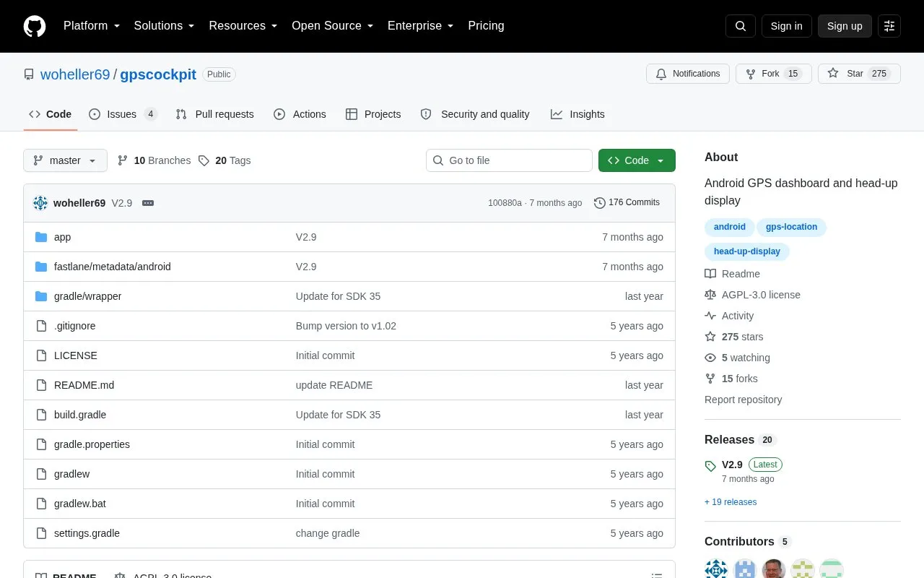View the 275 stars link
The width and height of the screenshot is (924, 578).
click(x=734, y=337)
